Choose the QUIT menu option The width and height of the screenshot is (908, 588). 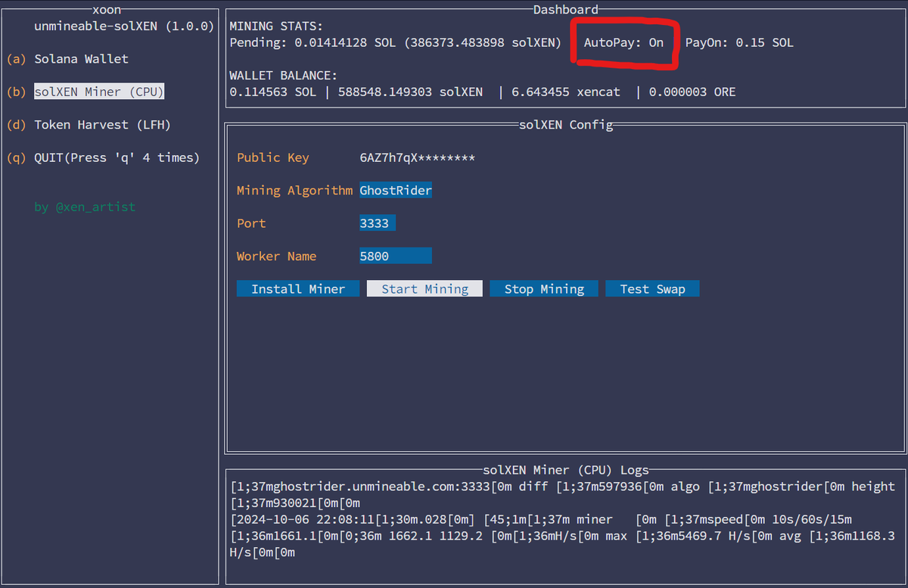click(x=117, y=157)
